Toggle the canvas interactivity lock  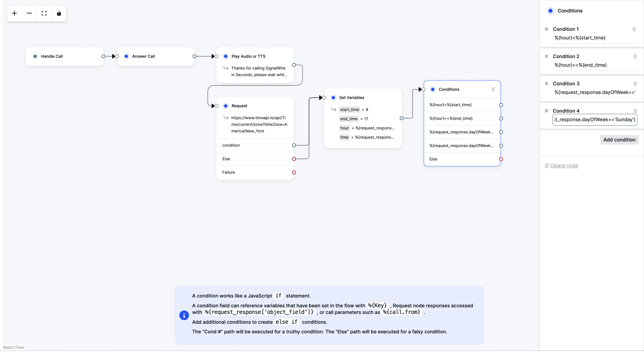click(59, 13)
